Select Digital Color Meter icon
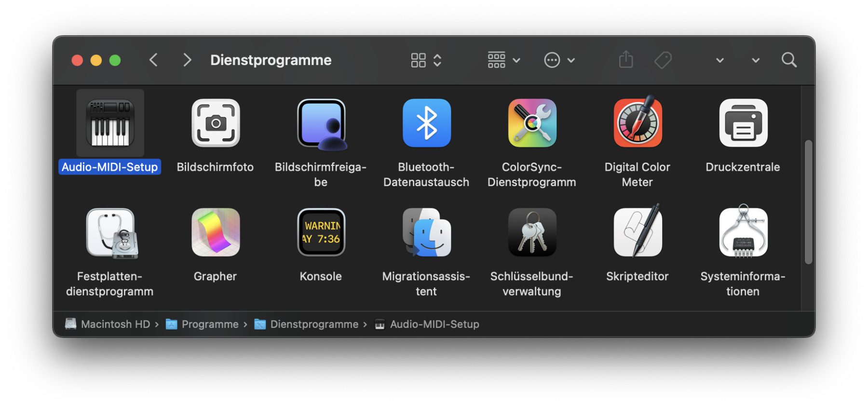 pyautogui.click(x=637, y=123)
